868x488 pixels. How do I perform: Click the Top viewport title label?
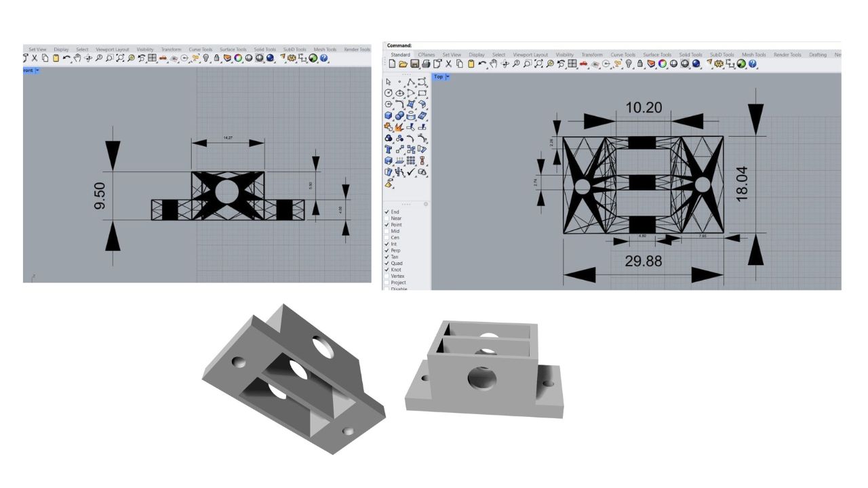pyautogui.click(x=438, y=77)
